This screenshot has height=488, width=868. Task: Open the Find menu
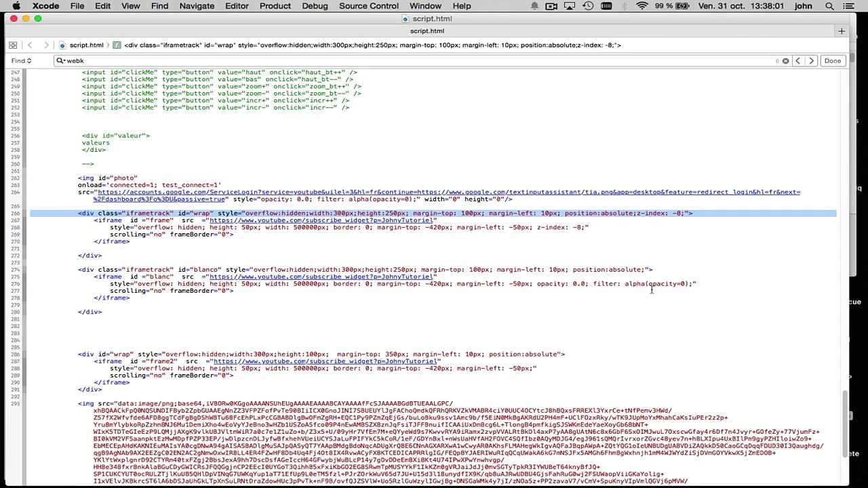159,6
